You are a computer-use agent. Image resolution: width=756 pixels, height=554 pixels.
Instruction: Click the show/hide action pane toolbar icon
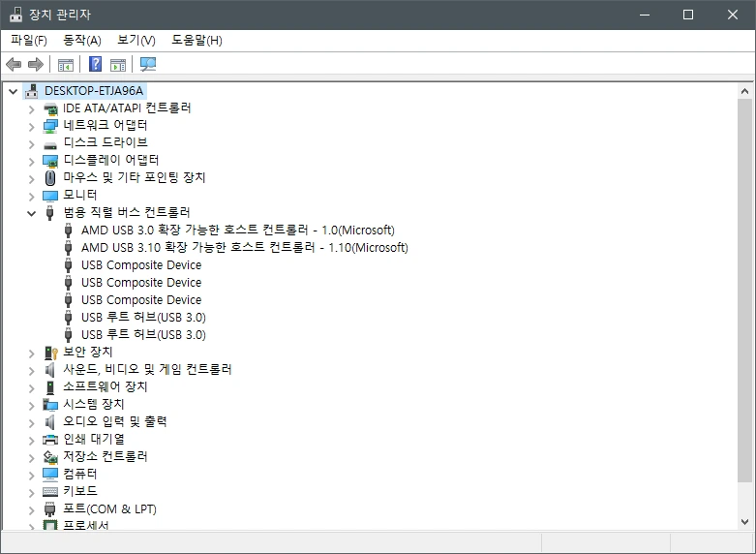pos(118,64)
